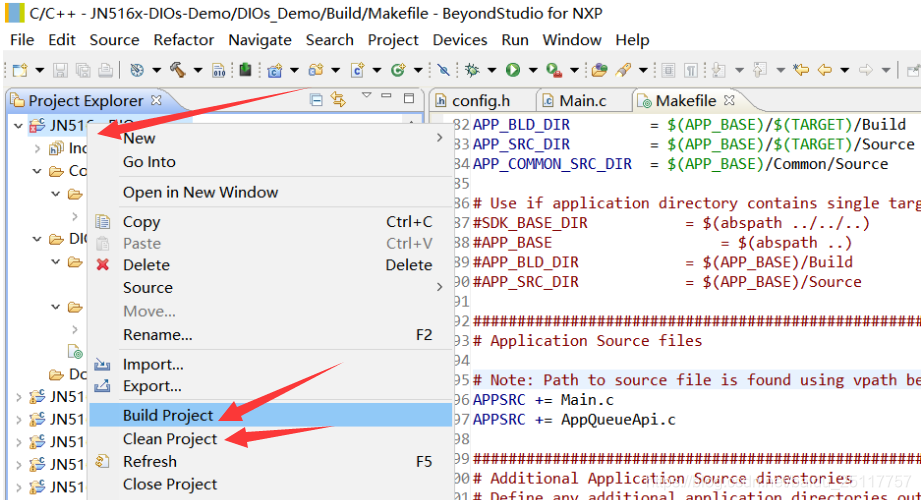Click the Debug bug icon
This screenshot has width=921, height=500.
(x=472, y=71)
